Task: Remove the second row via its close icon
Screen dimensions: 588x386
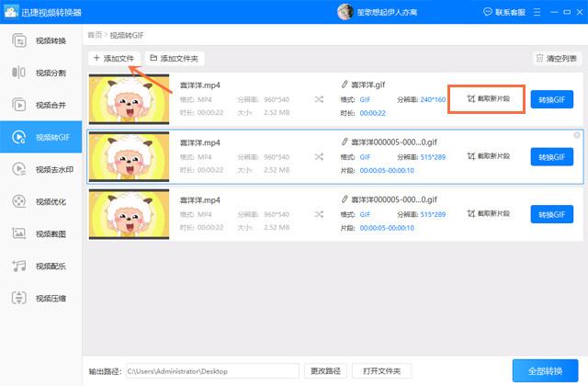Action: (x=577, y=135)
